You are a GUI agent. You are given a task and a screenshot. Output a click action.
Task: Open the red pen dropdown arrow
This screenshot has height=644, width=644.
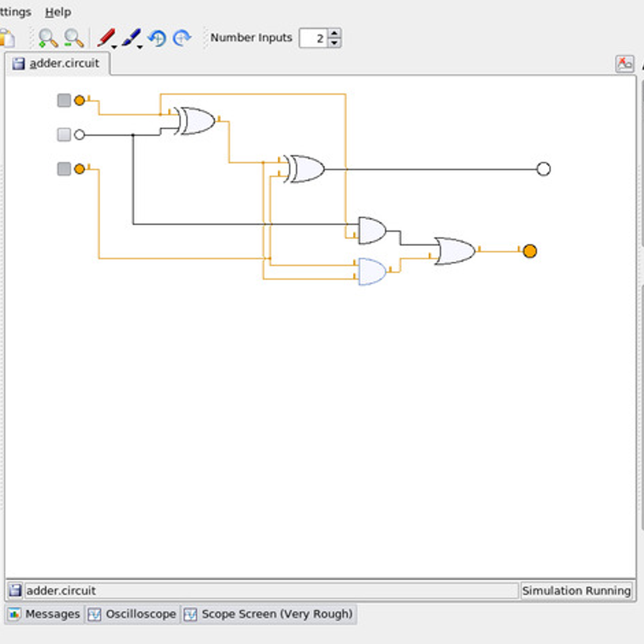tap(114, 47)
